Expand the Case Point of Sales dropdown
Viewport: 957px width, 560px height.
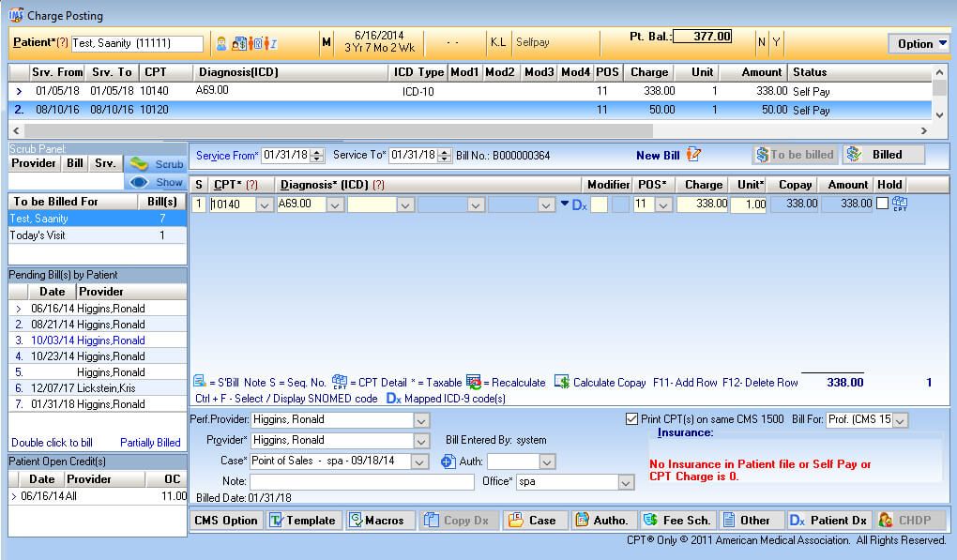(419, 462)
